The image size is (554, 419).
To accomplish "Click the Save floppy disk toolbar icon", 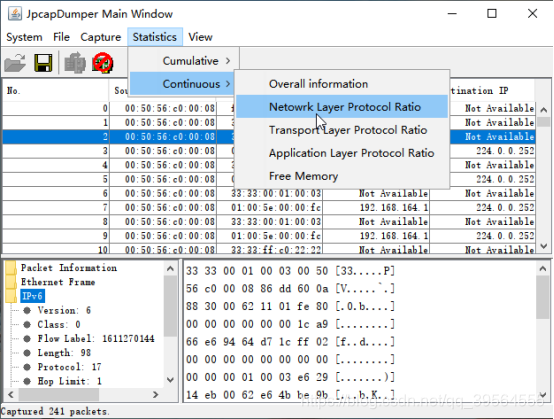I will coord(43,63).
